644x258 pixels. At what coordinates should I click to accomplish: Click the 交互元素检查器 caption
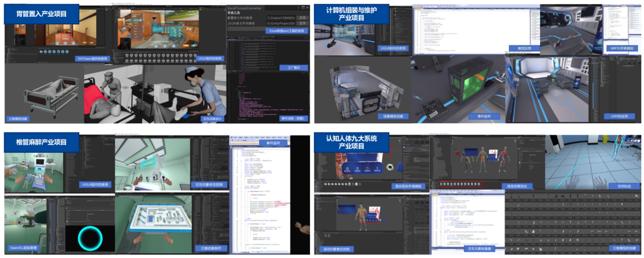click(x=479, y=249)
